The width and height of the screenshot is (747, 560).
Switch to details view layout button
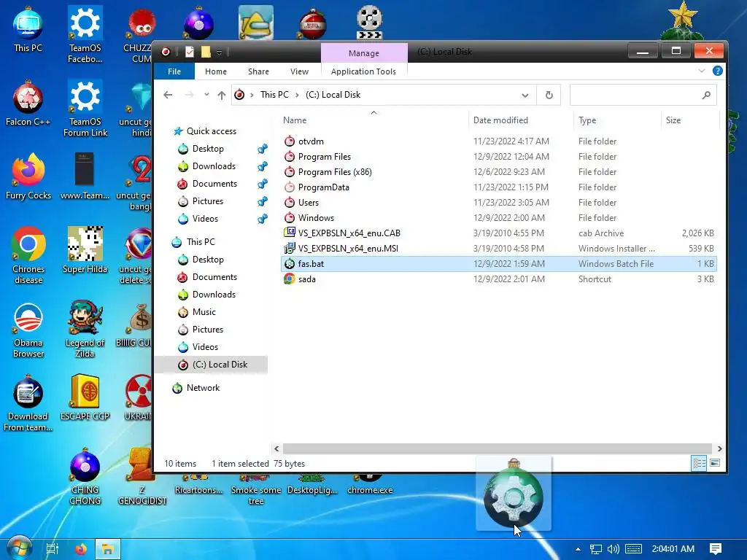click(699, 463)
